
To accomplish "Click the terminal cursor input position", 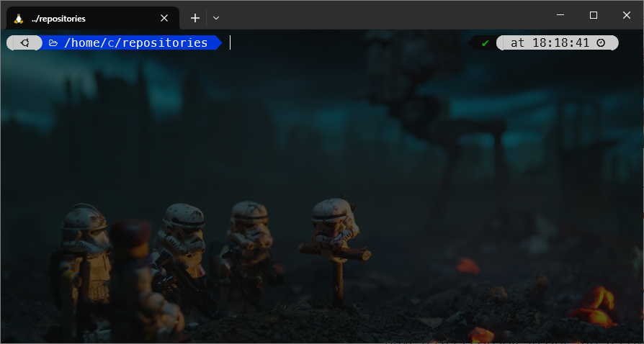I will 230,42.
